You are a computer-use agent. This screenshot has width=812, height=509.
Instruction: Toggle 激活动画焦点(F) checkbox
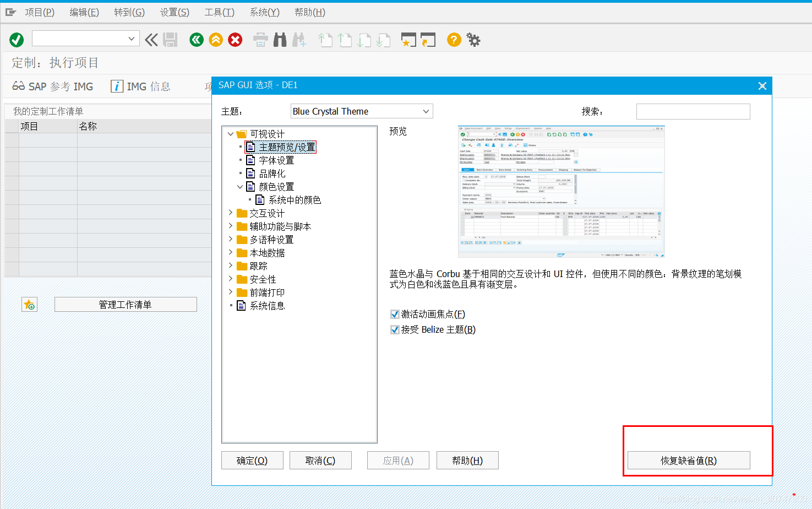click(395, 314)
